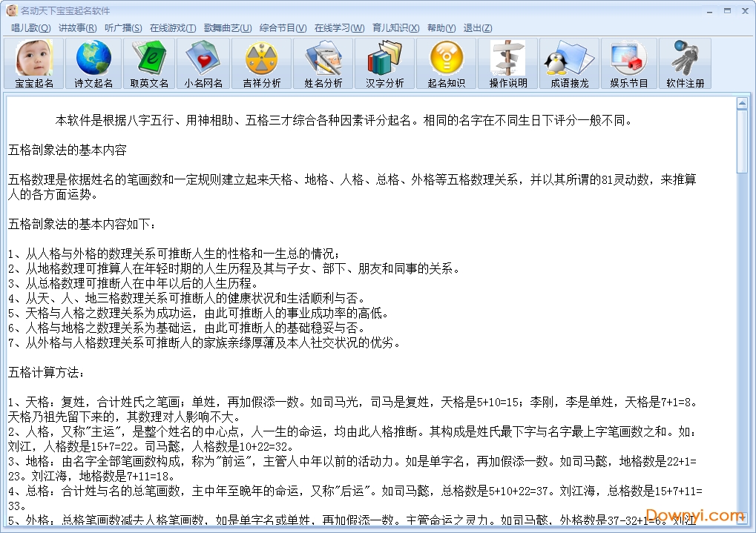Start the 成语接龙 penguin idiom game

point(569,64)
